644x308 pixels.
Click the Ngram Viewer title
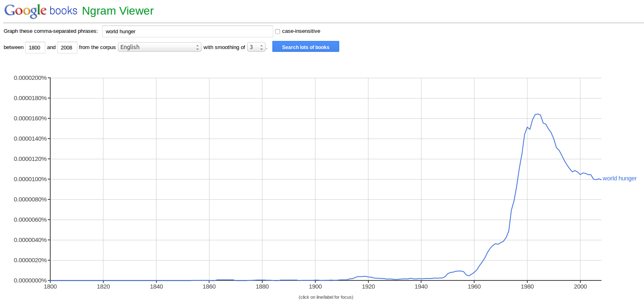118,11
